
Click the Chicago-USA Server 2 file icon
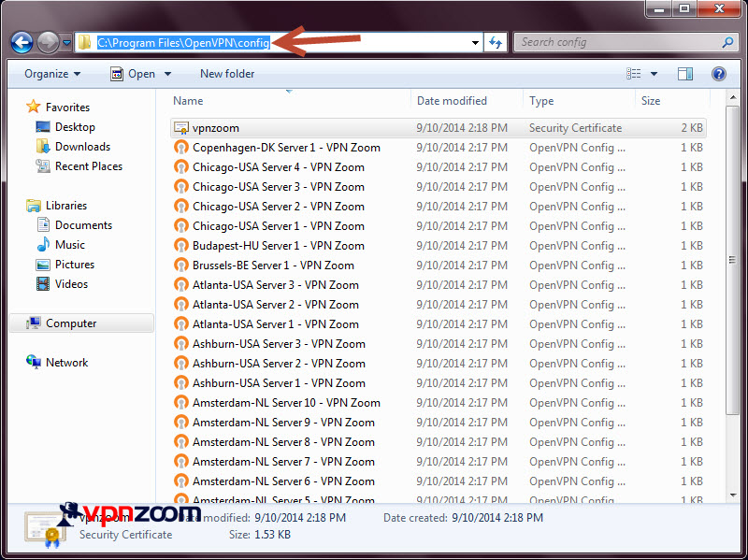[180, 206]
